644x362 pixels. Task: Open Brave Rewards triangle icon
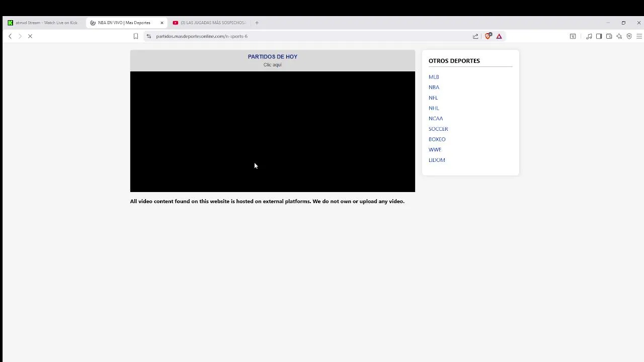coord(499,36)
